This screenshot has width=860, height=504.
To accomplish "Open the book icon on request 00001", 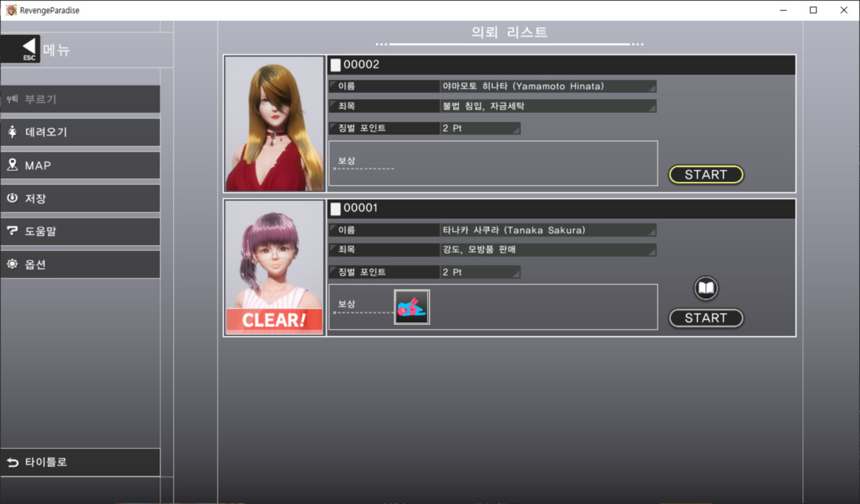I will click(706, 288).
